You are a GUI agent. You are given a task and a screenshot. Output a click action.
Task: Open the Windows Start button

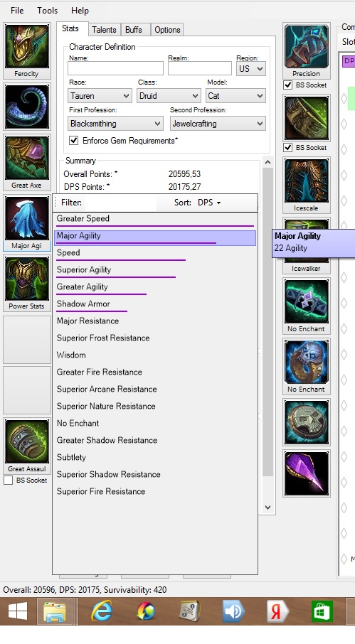coord(18,611)
